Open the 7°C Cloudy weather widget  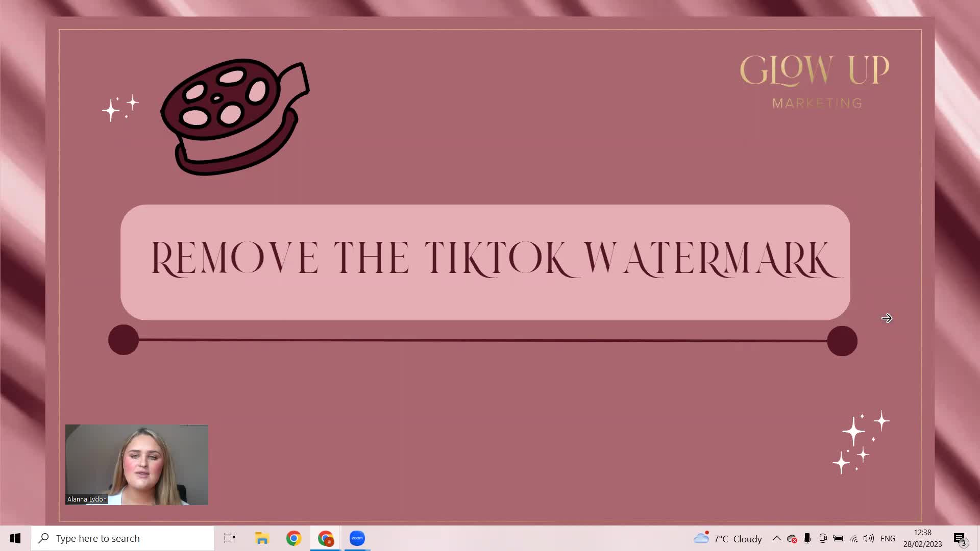pos(727,538)
